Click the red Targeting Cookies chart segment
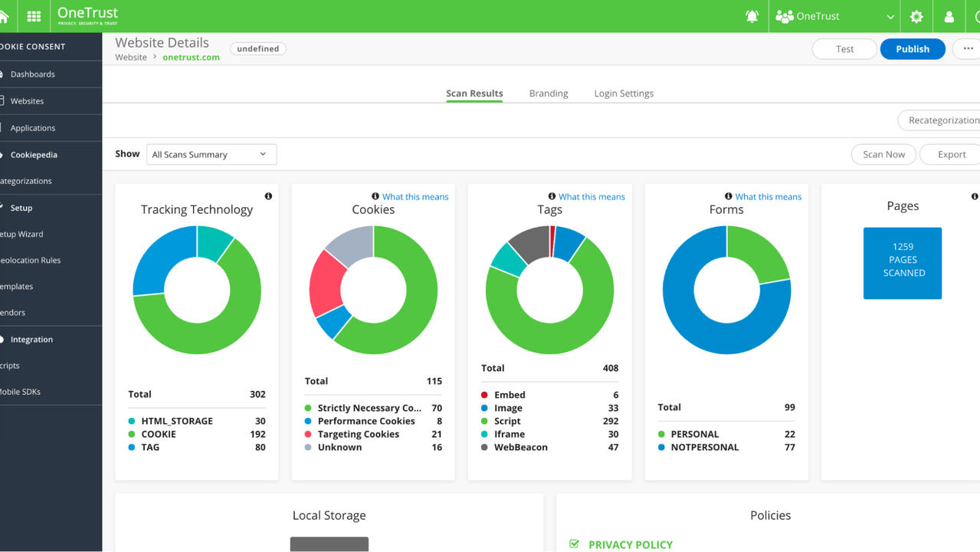The height and width of the screenshot is (552, 980). [x=326, y=282]
